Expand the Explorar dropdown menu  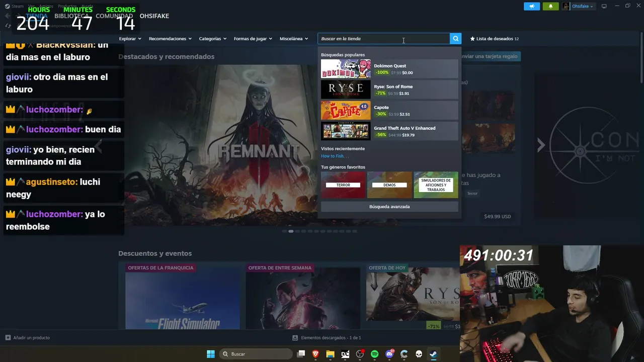coord(130,39)
